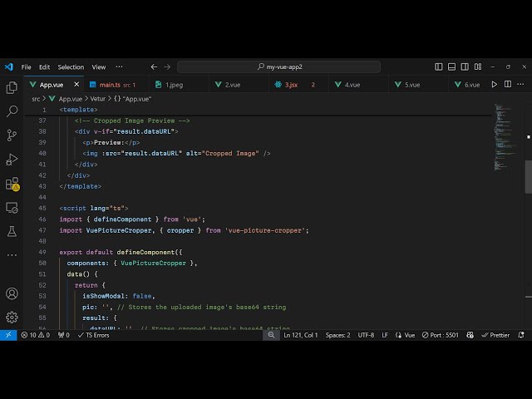Click Port : 5501 in status bar
The height and width of the screenshot is (399, 532).
click(x=439, y=335)
